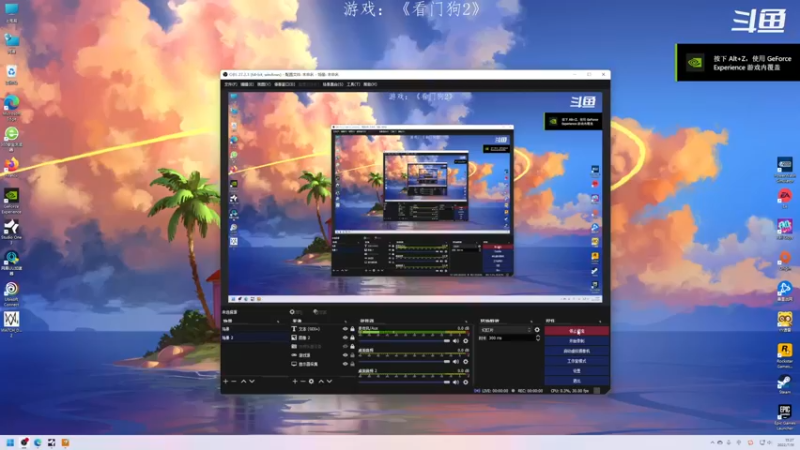Toggle lock on 图像 2 source
Image resolution: width=800 pixels, height=450 pixels.
pyautogui.click(x=352, y=338)
